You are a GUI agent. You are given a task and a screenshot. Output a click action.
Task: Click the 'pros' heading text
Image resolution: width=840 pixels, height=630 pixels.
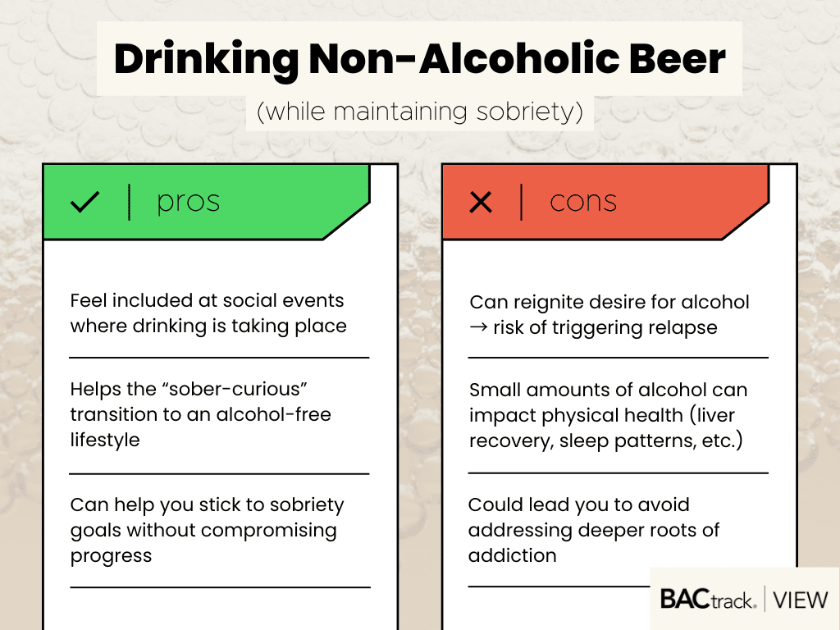pyautogui.click(x=188, y=202)
